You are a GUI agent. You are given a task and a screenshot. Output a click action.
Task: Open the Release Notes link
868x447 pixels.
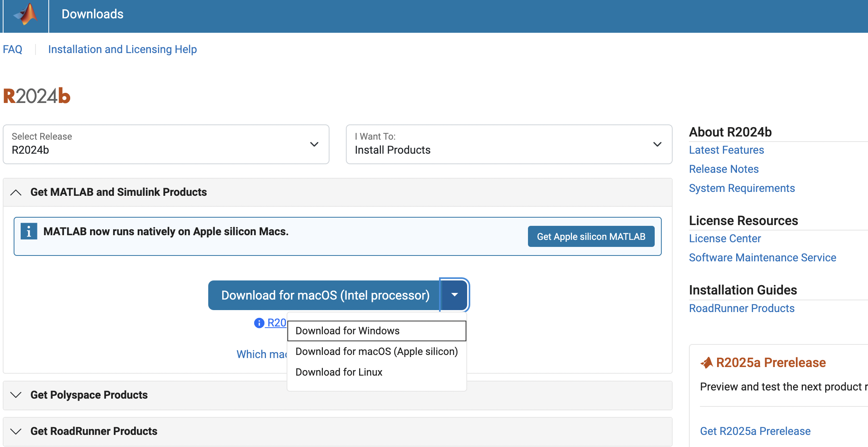point(723,169)
